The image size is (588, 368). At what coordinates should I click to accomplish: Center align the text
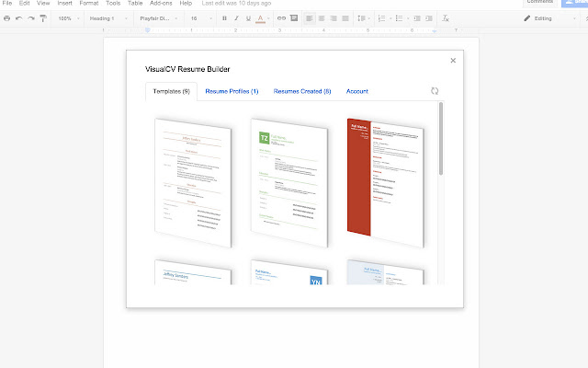(x=322, y=18)
